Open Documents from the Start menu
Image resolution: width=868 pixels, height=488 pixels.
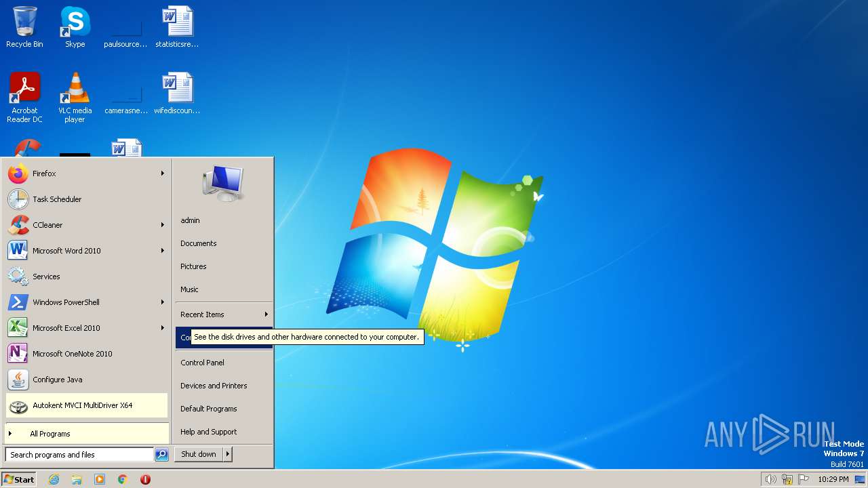pyautogui.click(x=199, y=243)
